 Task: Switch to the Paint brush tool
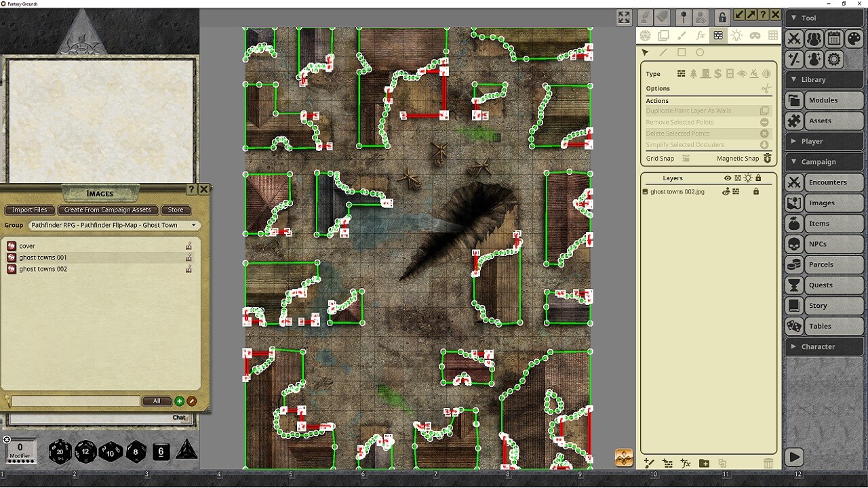pyautogui.click(x=682, y=35)
